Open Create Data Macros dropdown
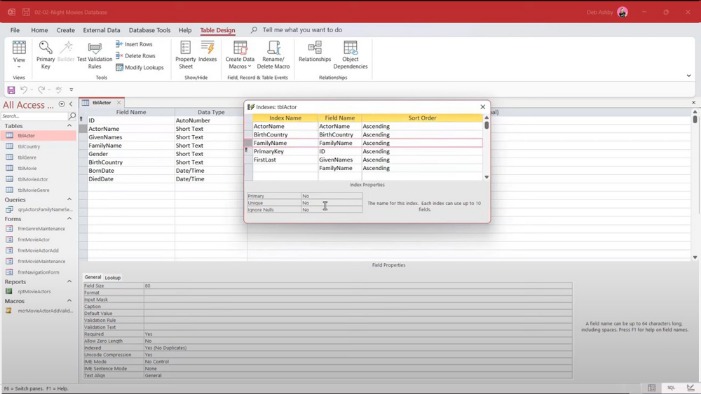 pyautogui.click(x=240, y=54)
